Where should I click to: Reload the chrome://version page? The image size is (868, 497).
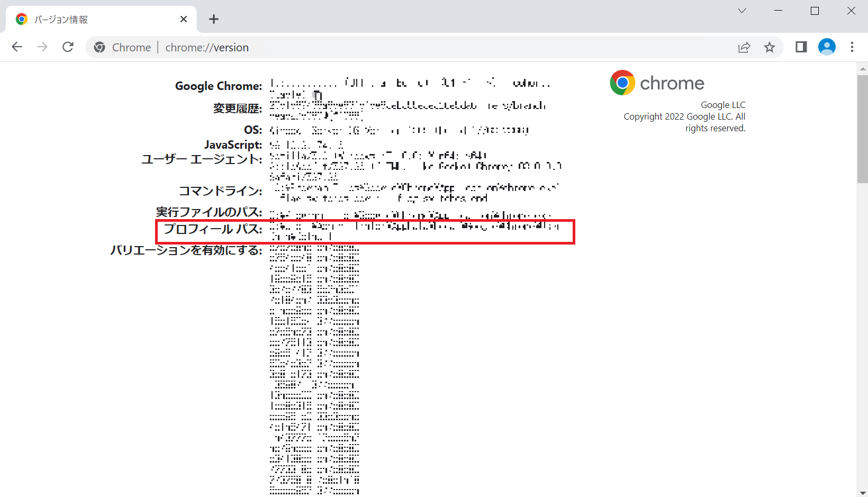68,47
